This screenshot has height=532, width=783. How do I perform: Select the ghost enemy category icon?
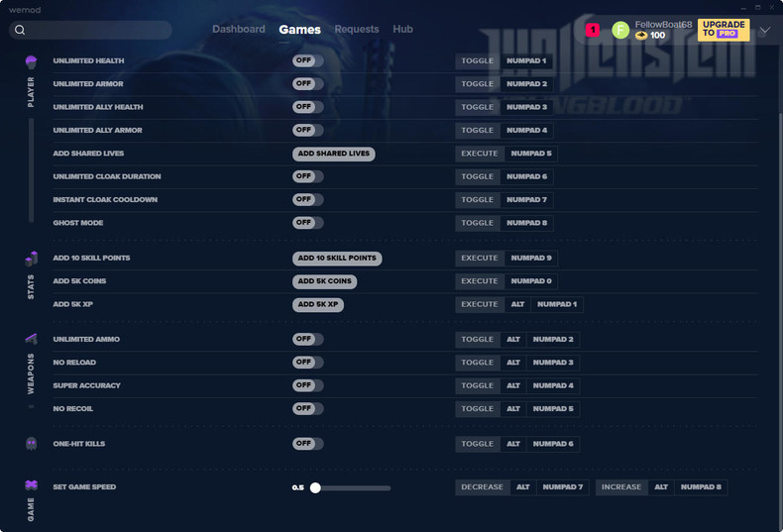(x=31, y=444)
